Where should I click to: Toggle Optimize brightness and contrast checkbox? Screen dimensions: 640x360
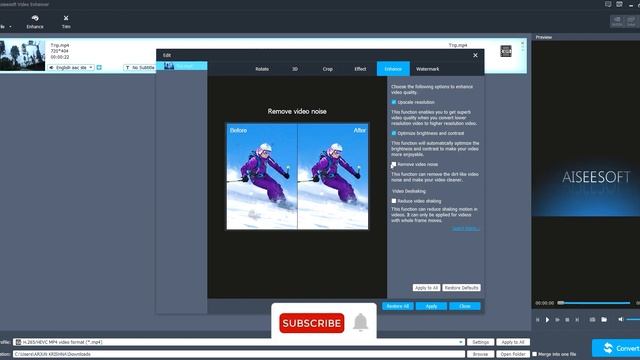pos(394,133)
